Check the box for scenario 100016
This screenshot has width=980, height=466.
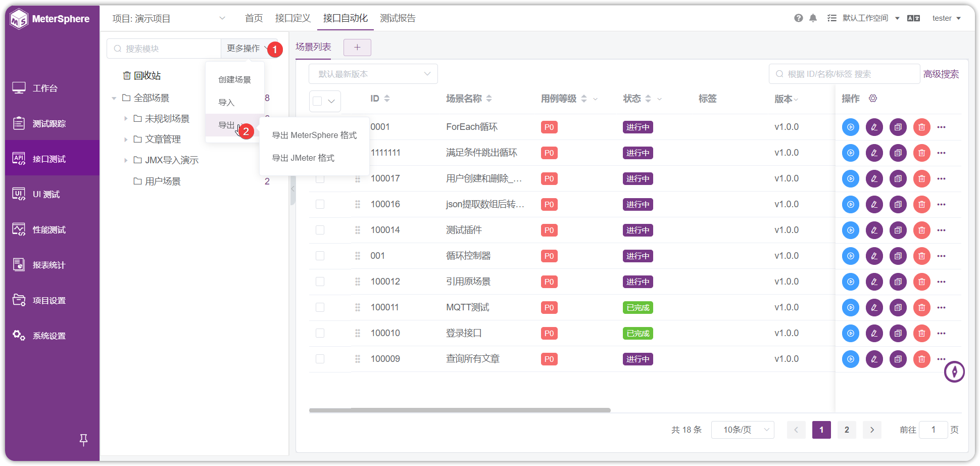click(320, 204)
